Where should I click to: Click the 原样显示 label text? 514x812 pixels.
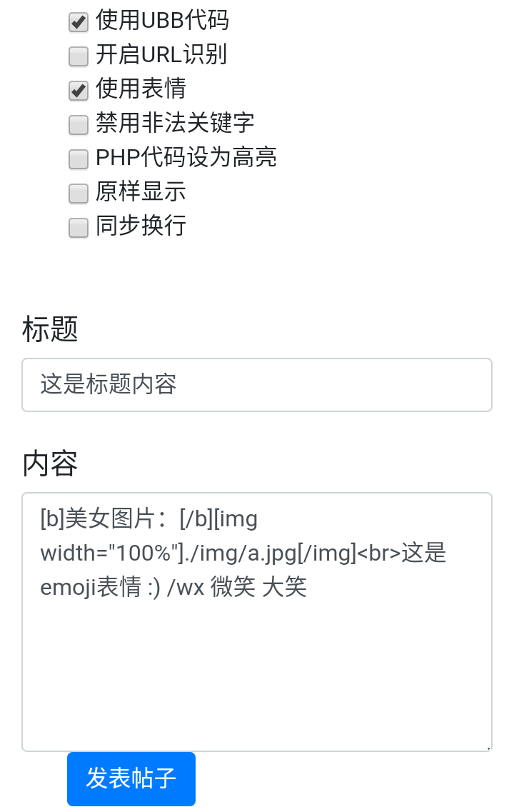(141, 191)
